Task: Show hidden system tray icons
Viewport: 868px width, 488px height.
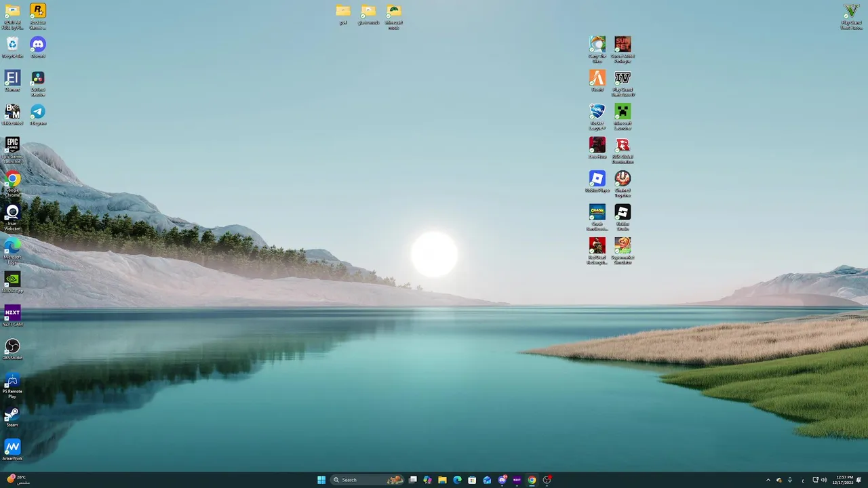Action: pyautogui.click(x=768, y=480)
